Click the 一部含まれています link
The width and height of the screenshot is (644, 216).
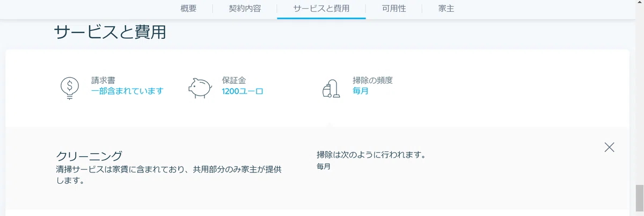tap(127, 91)
